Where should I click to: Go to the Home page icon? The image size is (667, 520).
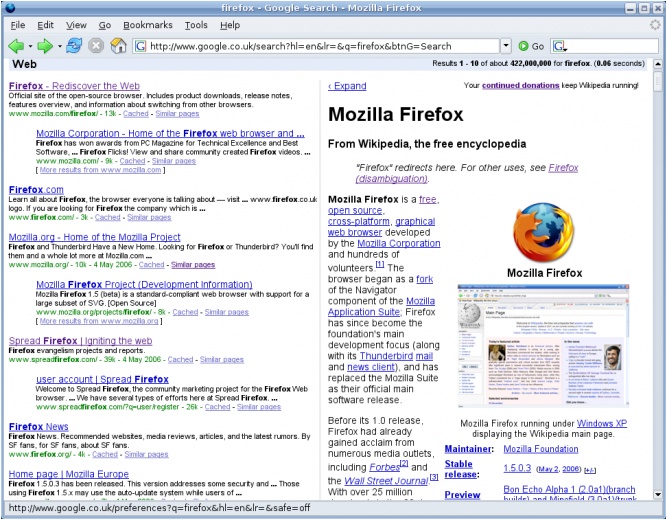pyautogui.click(x=118, y=46)
